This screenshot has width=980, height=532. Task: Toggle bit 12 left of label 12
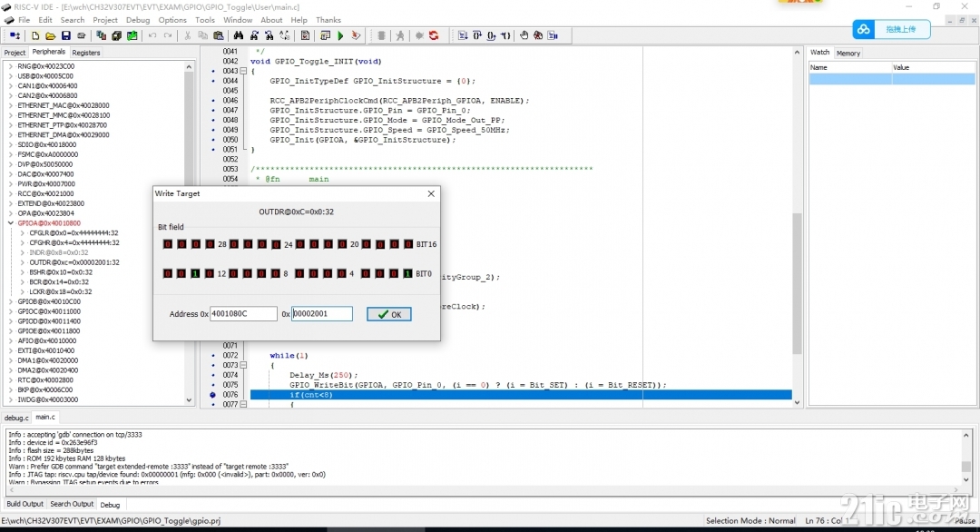210,274
